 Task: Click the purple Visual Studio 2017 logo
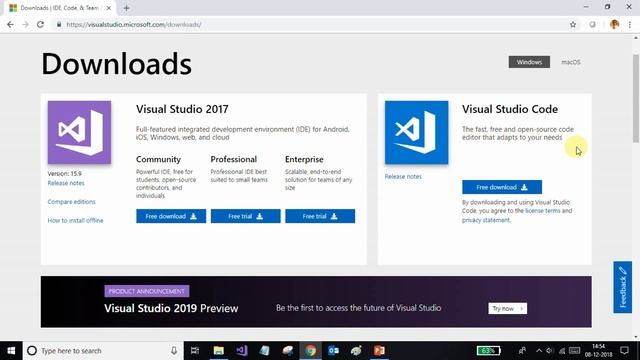(79, 132)
